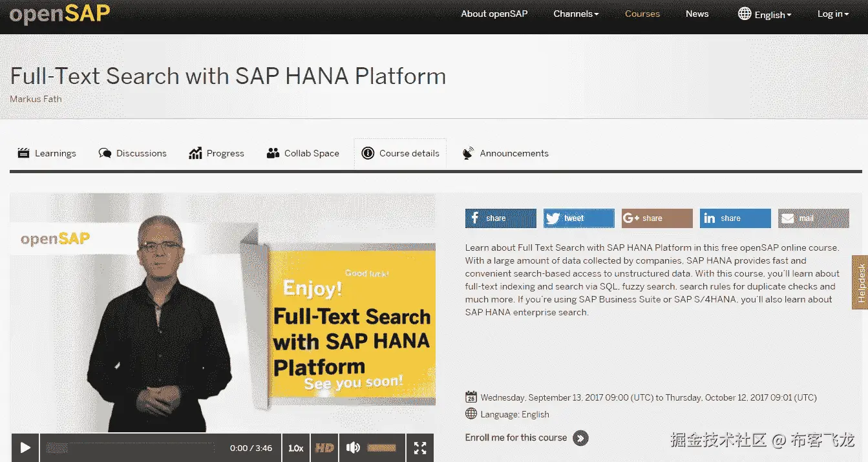Image resolution: width=868 pixels, height=462 pixels.
Task: Adjust the video volume slider
Action: [381, 448]
